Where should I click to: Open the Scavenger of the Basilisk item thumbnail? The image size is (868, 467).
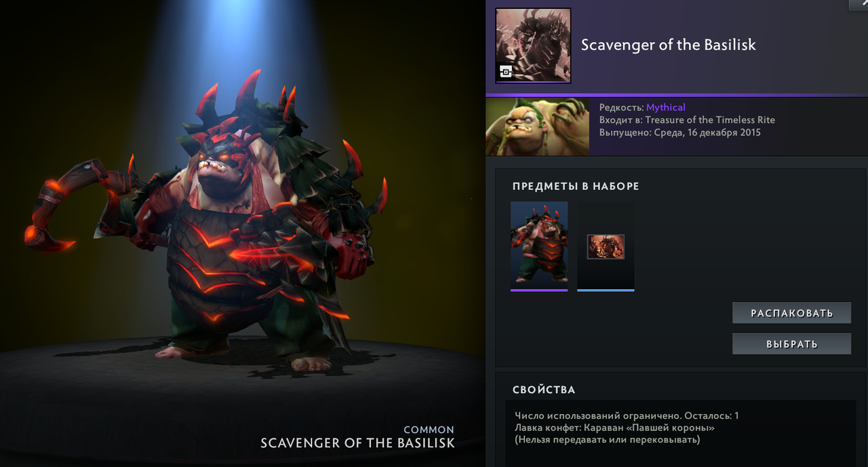[533, 45]
